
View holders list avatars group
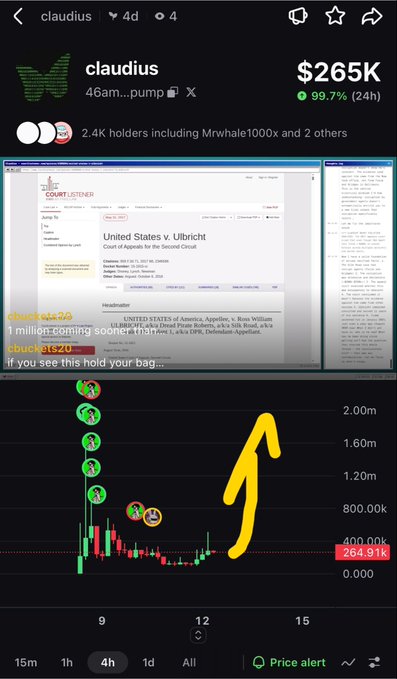point(44,133)
